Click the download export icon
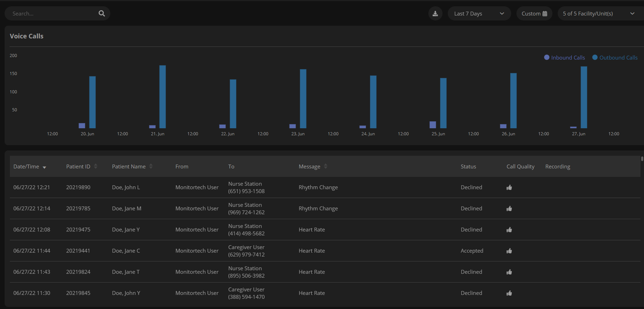The image size is (644, 309). coord(435,13)
